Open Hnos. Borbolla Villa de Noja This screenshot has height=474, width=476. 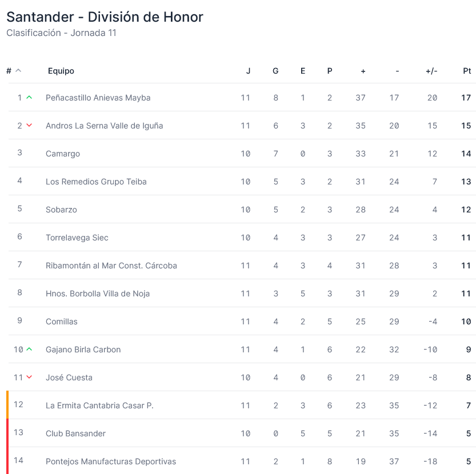(x=98, y=294)
